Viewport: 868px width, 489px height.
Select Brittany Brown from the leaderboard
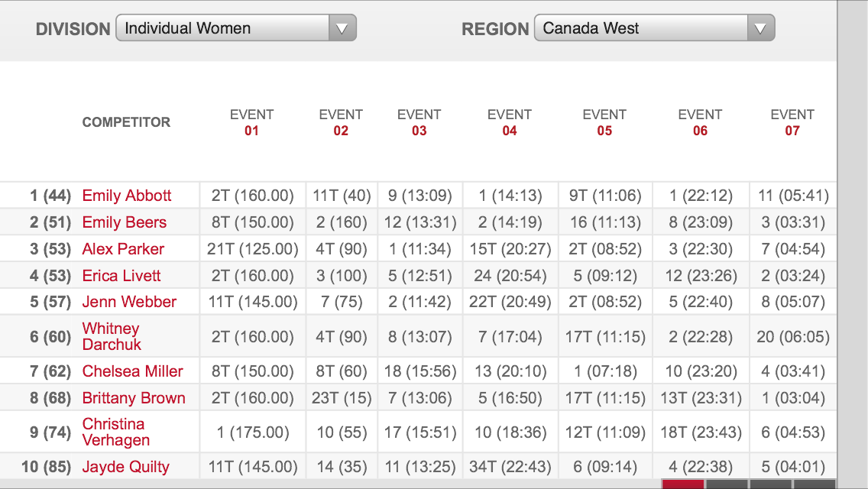click(x=134, y=398)
